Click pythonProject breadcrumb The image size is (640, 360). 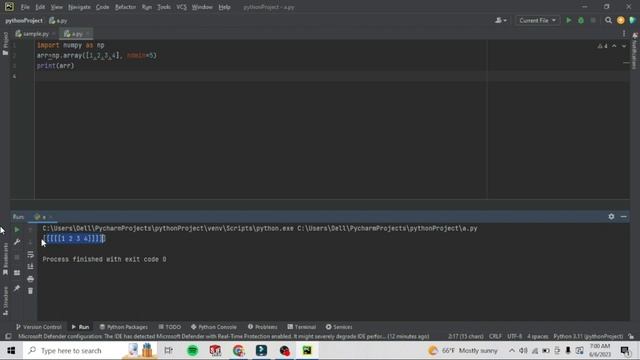coord(24,20)
